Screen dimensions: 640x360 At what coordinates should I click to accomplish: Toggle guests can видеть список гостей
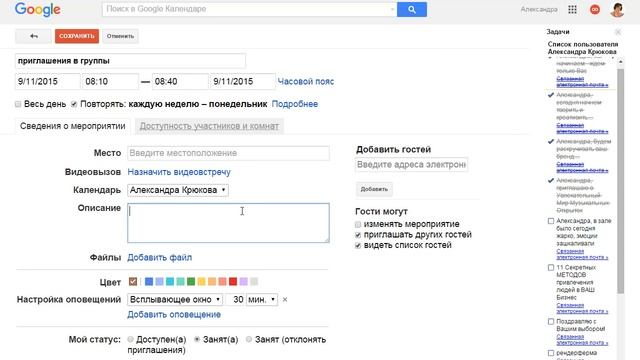pyautogui.click(x=358, y=246)
